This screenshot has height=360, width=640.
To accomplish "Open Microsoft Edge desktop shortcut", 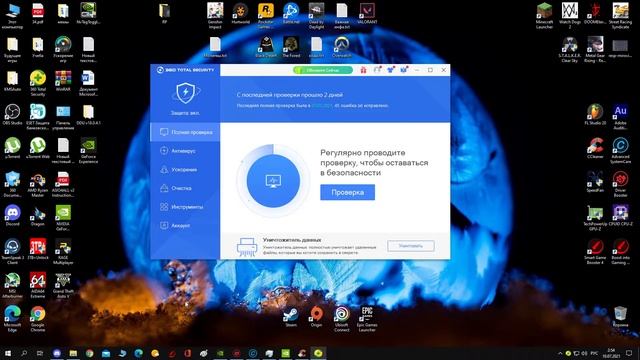I will [x=12, y=319].
